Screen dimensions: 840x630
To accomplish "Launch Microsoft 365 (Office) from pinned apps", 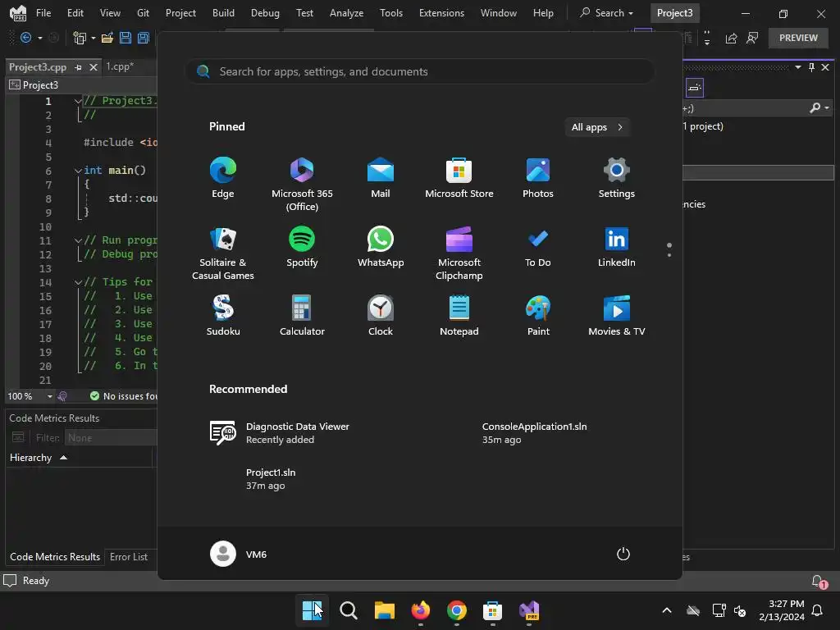I will (302, 185).
